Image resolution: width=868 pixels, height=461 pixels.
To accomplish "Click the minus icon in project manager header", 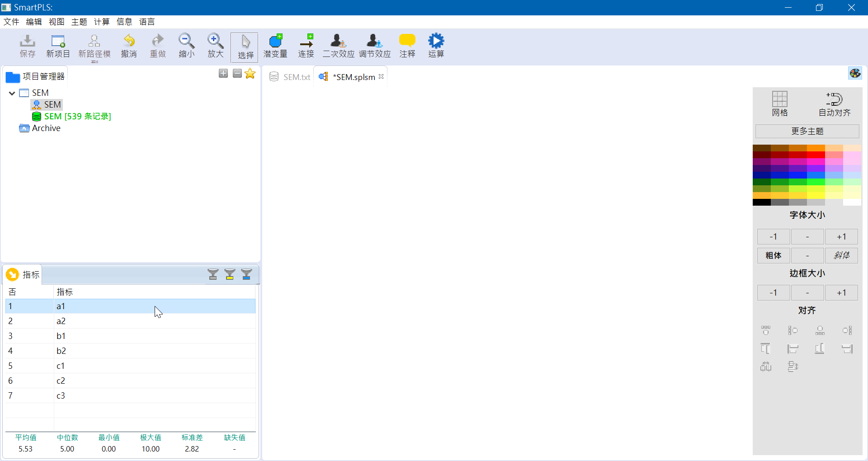I will pos(237,73).
